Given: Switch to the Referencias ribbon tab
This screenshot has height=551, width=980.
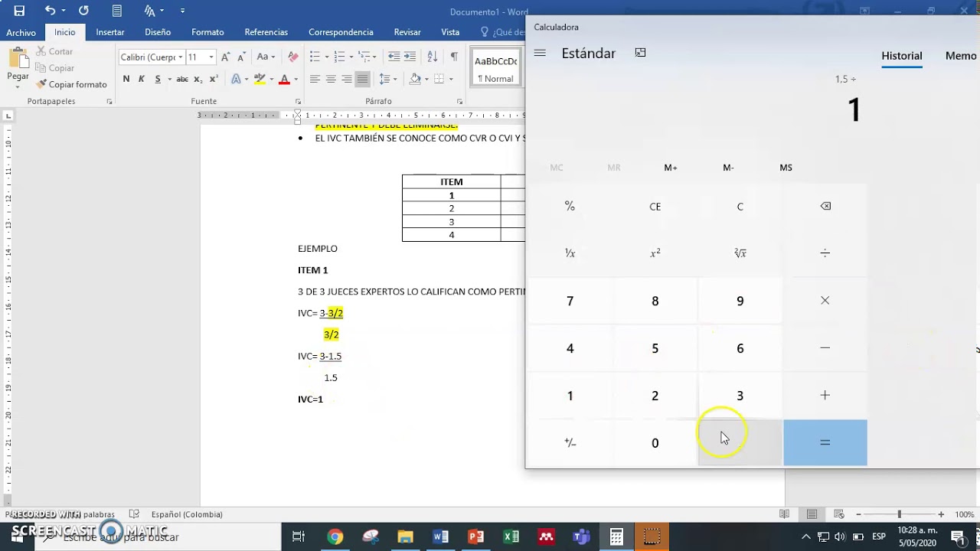Looking at the screenshot, I should pyautogui.click(x=266, y=32).
